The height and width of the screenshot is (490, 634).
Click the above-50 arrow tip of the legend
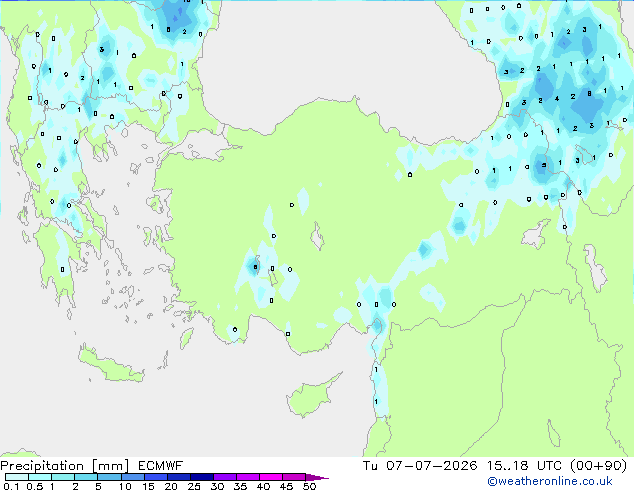317,477
